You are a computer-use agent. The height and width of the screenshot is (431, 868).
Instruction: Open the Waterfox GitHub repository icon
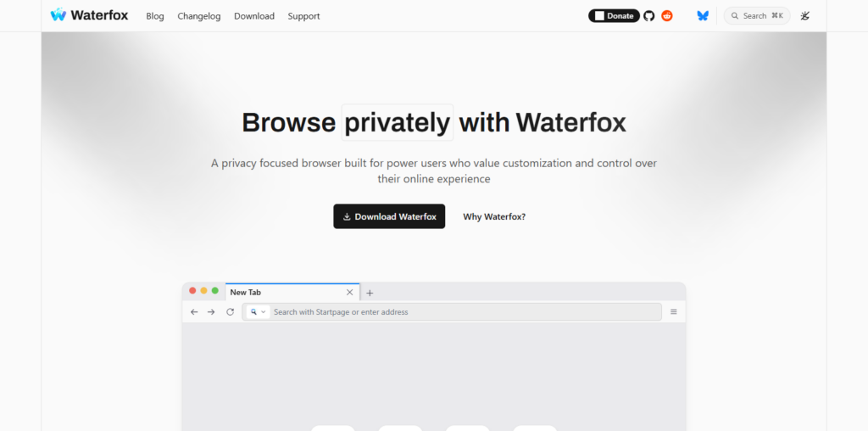(x=648, y=16)
